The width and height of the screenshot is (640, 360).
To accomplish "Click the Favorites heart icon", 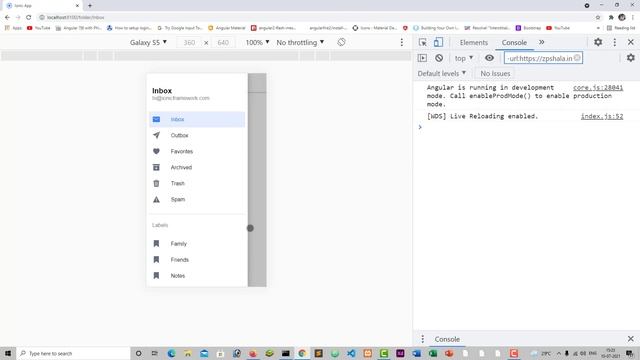I will 156,151.
